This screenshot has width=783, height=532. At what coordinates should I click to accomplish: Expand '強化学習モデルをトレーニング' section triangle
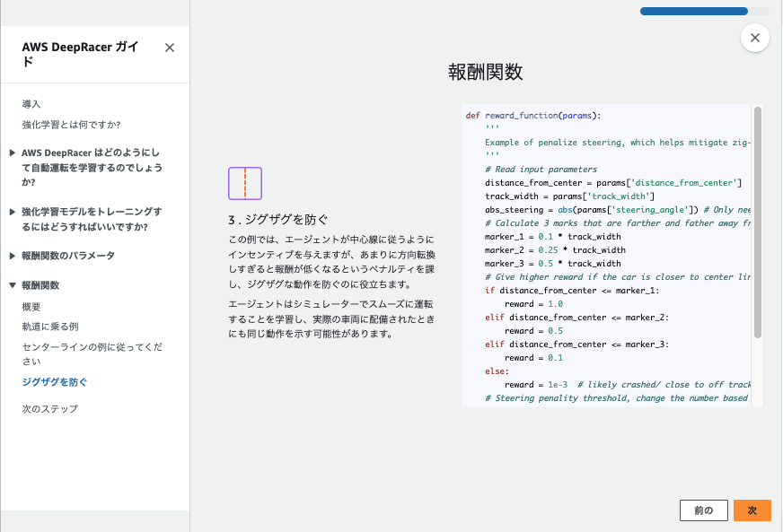(13, 212)
